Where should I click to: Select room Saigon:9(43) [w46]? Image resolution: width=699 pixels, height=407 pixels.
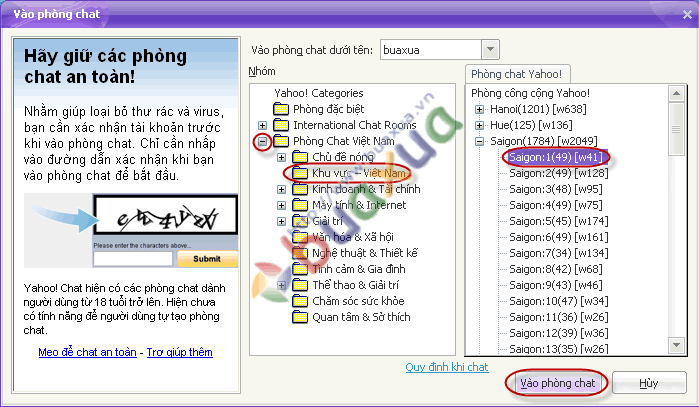click(x=555, y=285)
